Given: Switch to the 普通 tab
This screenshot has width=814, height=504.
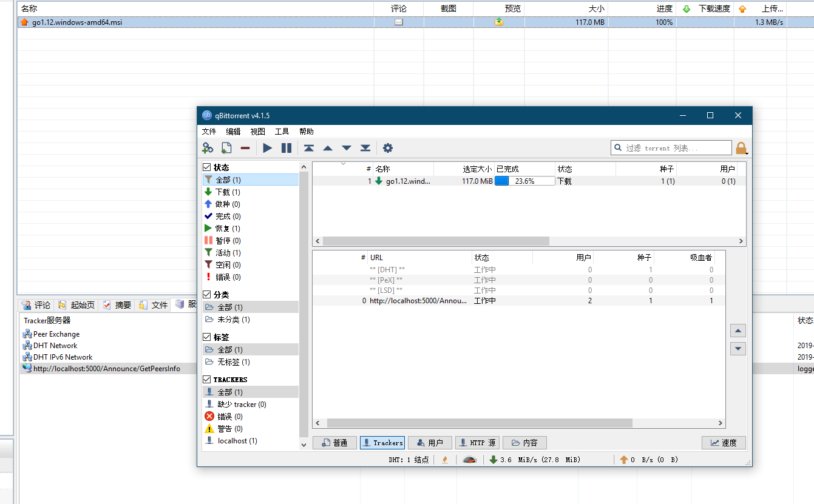Looking at the screenshot, I should click(x=334, y=443).
